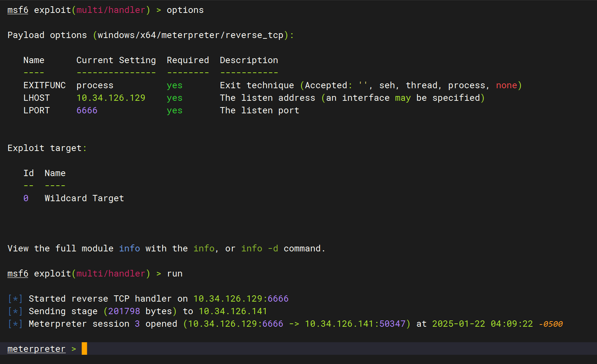
Task: Click the meterpreter prompt cursor
Action: [84, 348]
